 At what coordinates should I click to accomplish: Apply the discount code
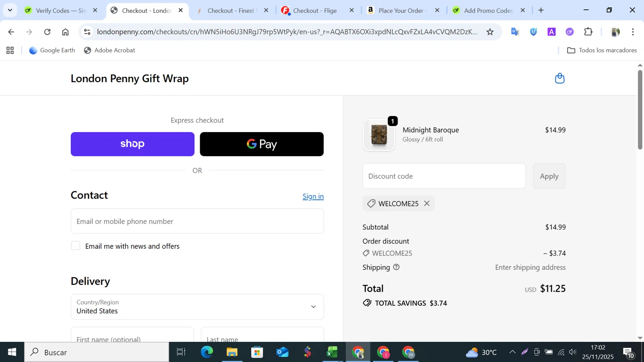point(549,176)
